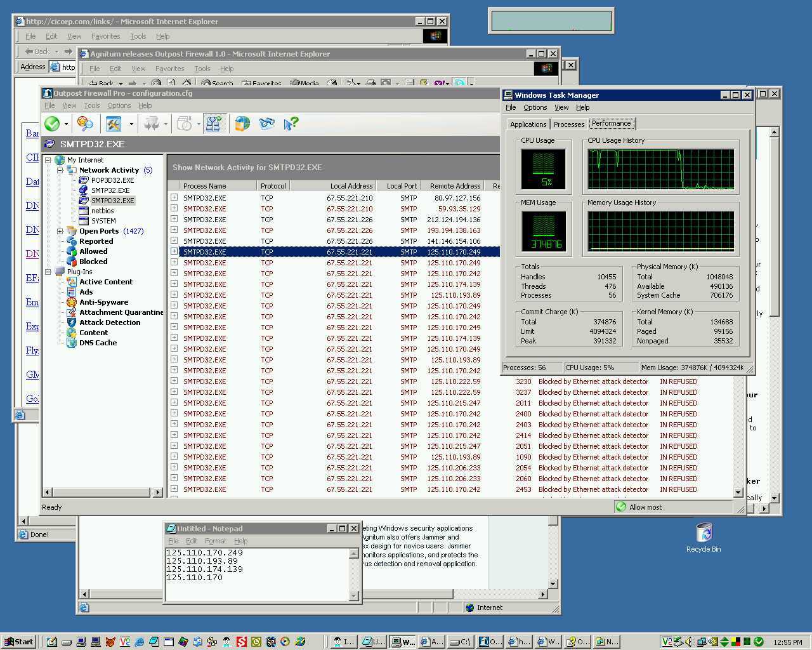Image resolution: width=812 pixels, height=650 pixels.
Task: Click the Notepad line 125.110.193.89
Action: pyautogui.click(x=202, y=561)
